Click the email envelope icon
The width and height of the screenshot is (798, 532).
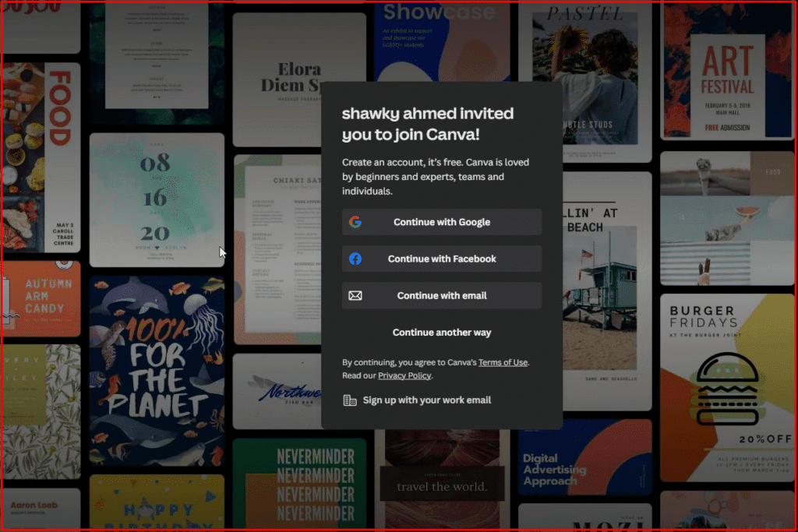tap(355, 296)
